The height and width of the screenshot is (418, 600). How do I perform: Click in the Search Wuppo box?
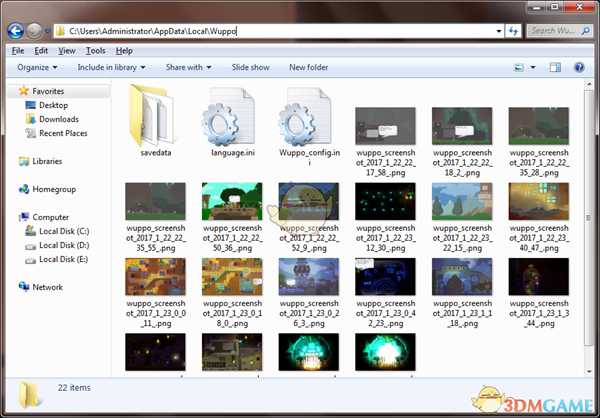(x=560, y=31)
